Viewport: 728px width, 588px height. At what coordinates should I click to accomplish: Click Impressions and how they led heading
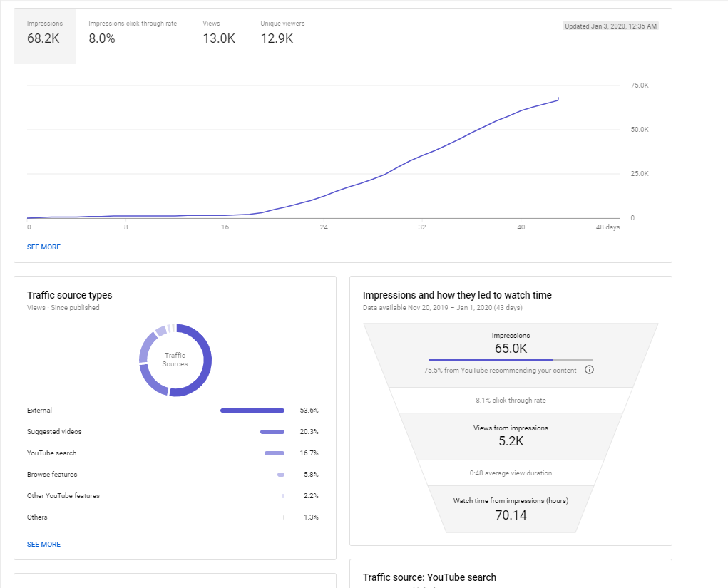coord(457,295)
